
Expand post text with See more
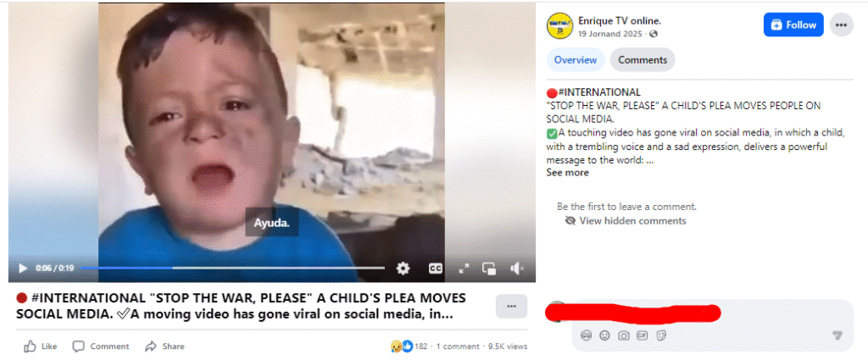(567, 173)
